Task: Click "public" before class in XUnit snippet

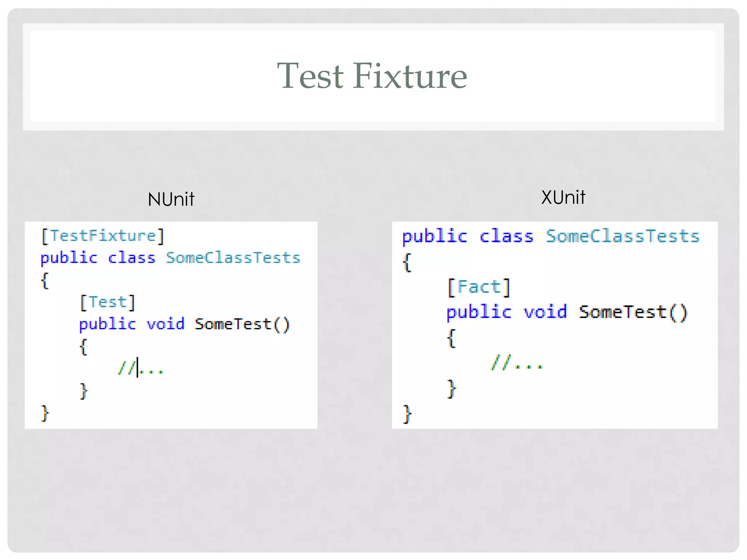Action: pyautogui.click(x=434, y=236)
